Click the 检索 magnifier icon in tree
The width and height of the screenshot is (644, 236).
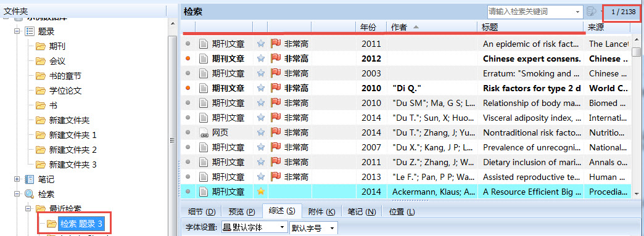pos(30,194)
